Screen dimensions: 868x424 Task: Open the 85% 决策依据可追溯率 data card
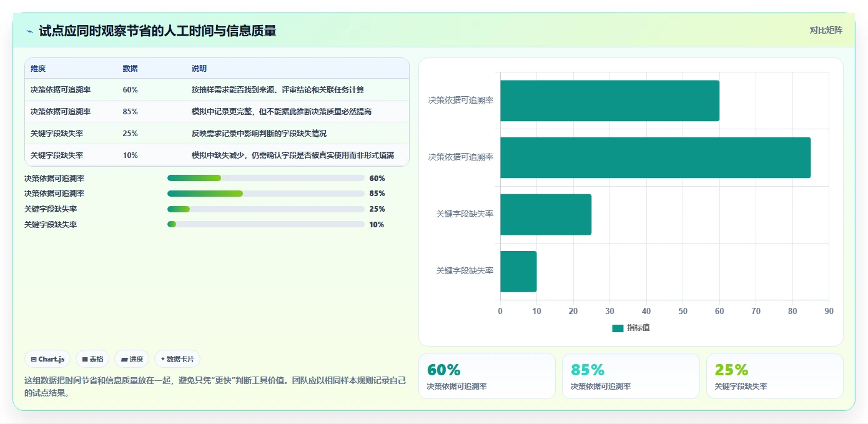pos(631,376)
